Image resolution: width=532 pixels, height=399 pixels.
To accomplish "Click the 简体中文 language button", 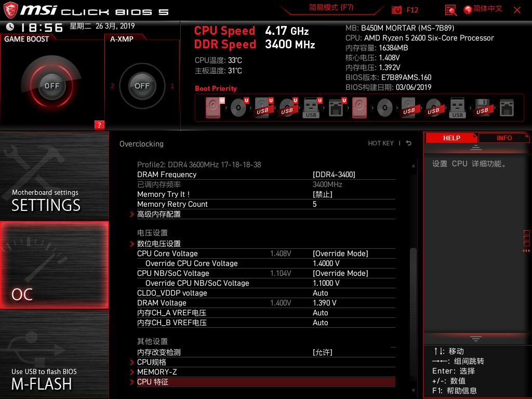I will (x=487, y=9).
